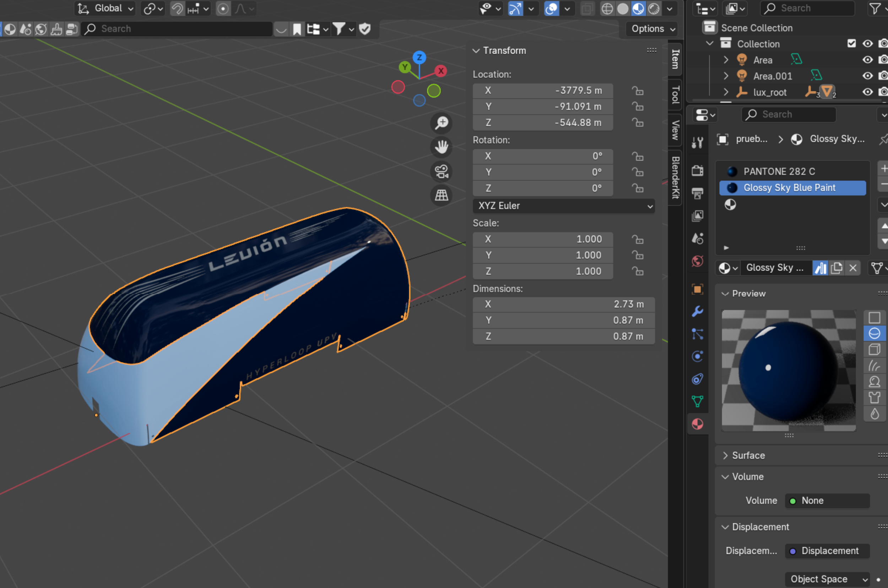This screenshot has width=888, height=588.
Task: Open the Render properties tab
Action: click(697, 171)
